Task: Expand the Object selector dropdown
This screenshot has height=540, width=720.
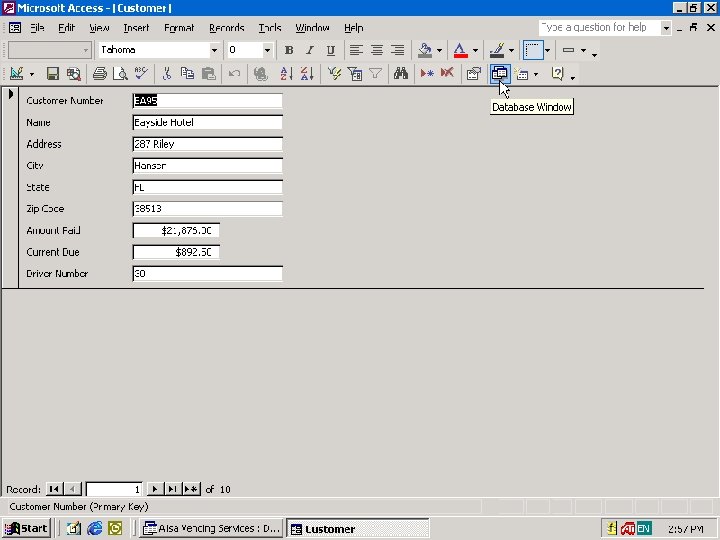Action: point(85,50)
